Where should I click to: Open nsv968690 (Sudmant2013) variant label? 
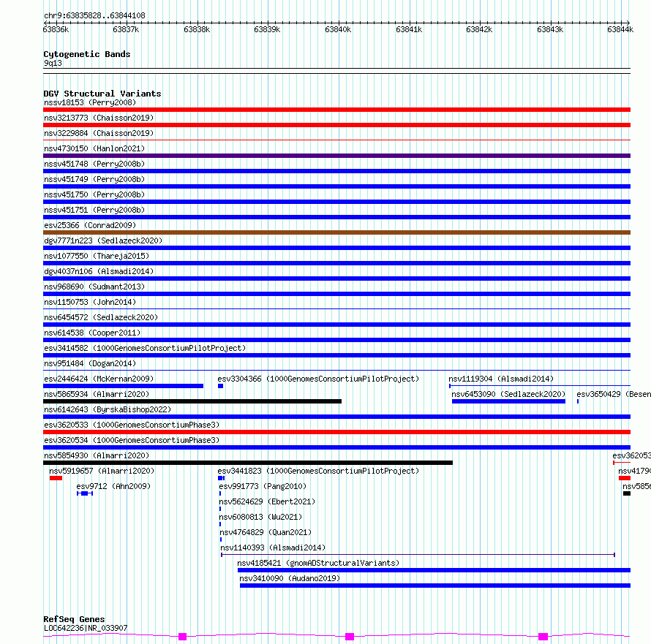tap(94, 287)
